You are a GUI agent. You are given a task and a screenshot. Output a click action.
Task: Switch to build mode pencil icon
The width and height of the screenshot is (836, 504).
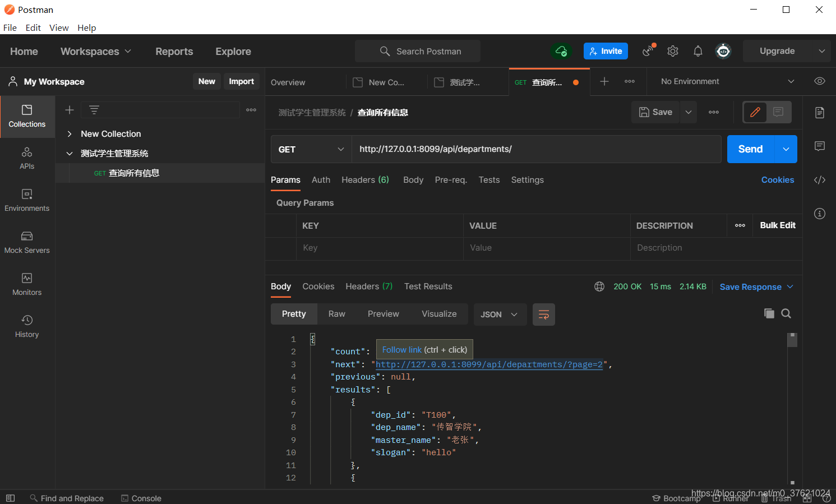(755, 112)
